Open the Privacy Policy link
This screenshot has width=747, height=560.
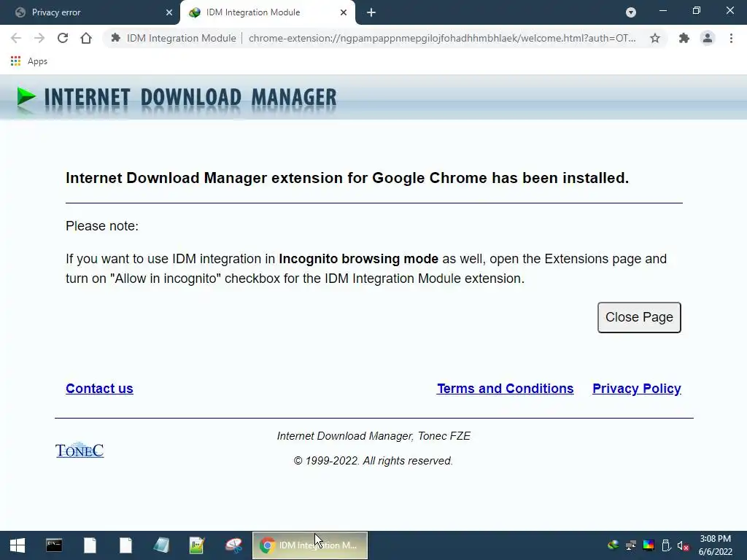(x=637, y=389)
